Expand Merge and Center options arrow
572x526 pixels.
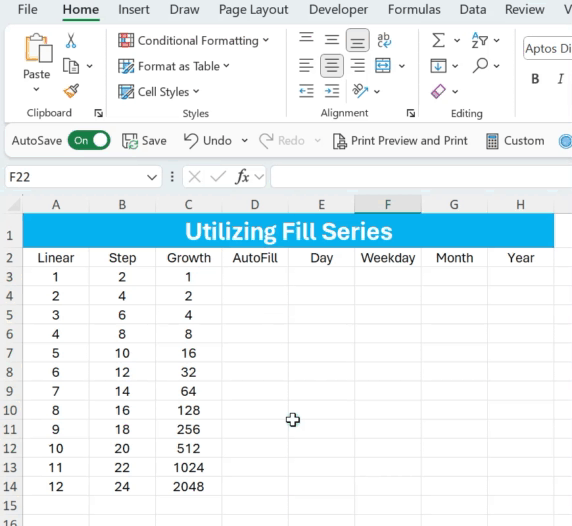pyautogui.click(x=402, y=66)
